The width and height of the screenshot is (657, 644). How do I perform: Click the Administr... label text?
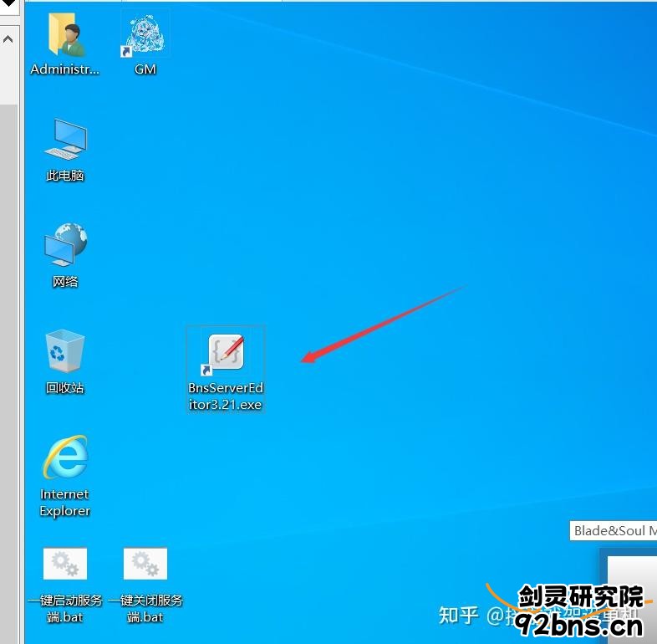(x=65, y=69)
